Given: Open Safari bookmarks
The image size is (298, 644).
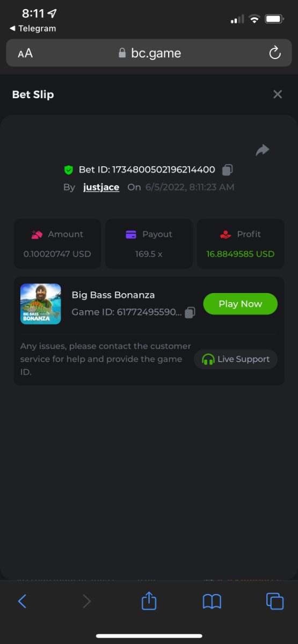Looking at the screenshot, I should click(x=212, y=602).
